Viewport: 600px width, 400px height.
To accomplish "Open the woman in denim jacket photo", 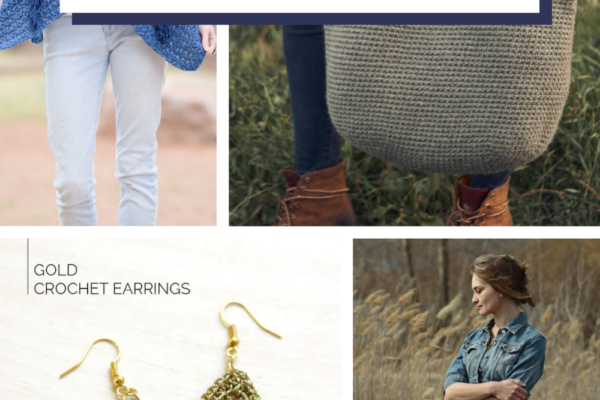I will [476, 320].
